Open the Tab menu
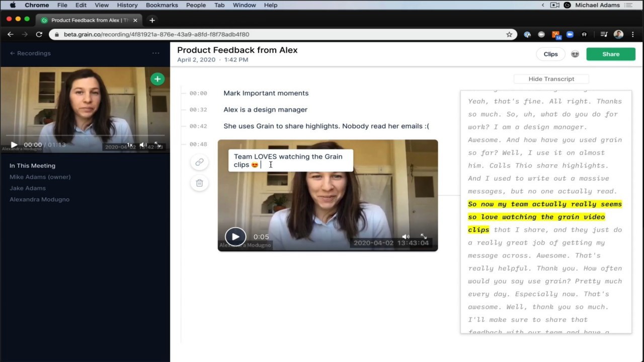Viewport: 644px width, 362px height. pos(219,5)
